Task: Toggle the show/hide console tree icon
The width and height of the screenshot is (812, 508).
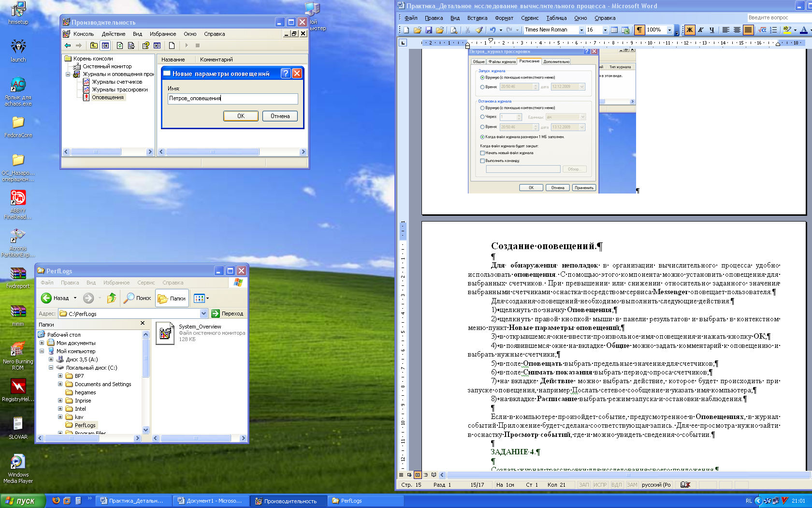Action: point(105,45)
